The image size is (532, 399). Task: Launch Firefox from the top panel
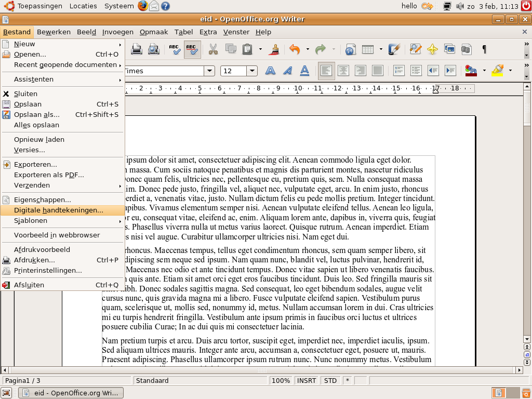pyautogui.click(x=143, y=6)
